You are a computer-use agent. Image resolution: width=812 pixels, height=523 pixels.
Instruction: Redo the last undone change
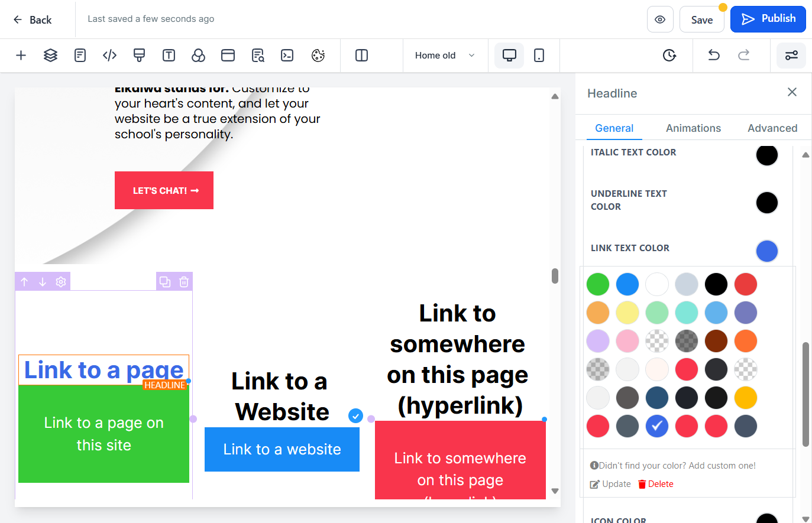coord(743,56)
